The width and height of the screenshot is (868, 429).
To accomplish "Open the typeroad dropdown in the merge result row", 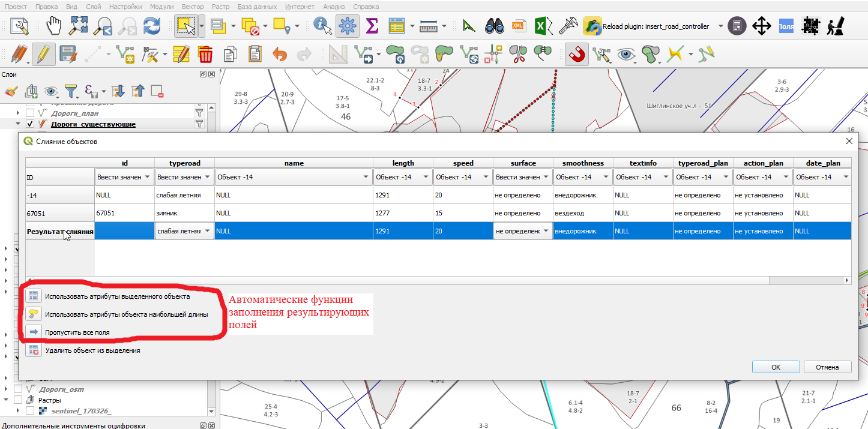I will click(184, 231).
